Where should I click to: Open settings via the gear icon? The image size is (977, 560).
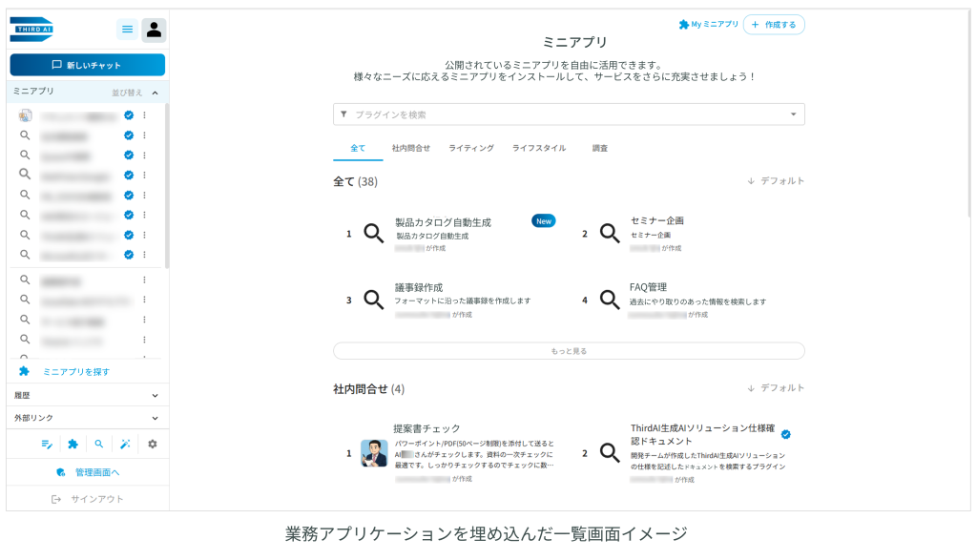[152, 444]
